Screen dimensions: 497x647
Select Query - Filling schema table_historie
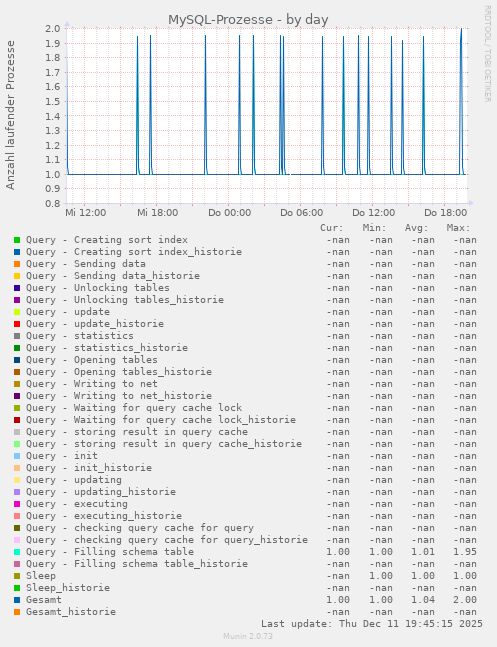pyautogui.click(x=137, y=564)
